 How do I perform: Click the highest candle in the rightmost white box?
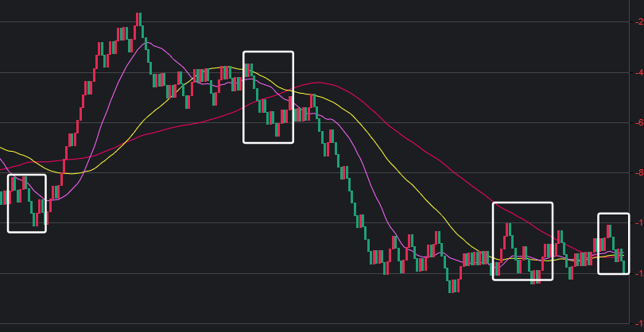[x=610, y=232]
